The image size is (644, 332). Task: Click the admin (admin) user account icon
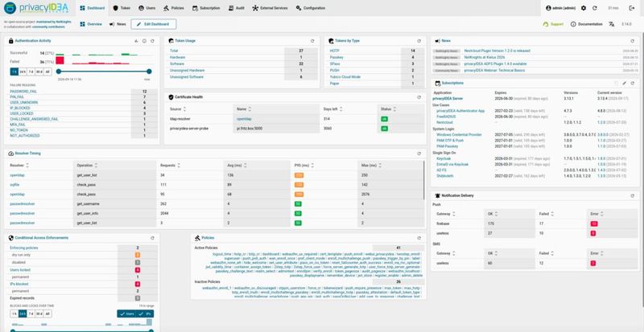[548, 8]
